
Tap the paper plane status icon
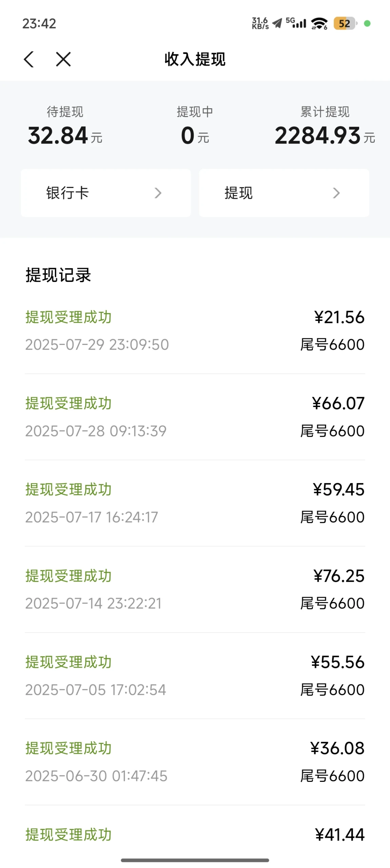pos(277,23)
